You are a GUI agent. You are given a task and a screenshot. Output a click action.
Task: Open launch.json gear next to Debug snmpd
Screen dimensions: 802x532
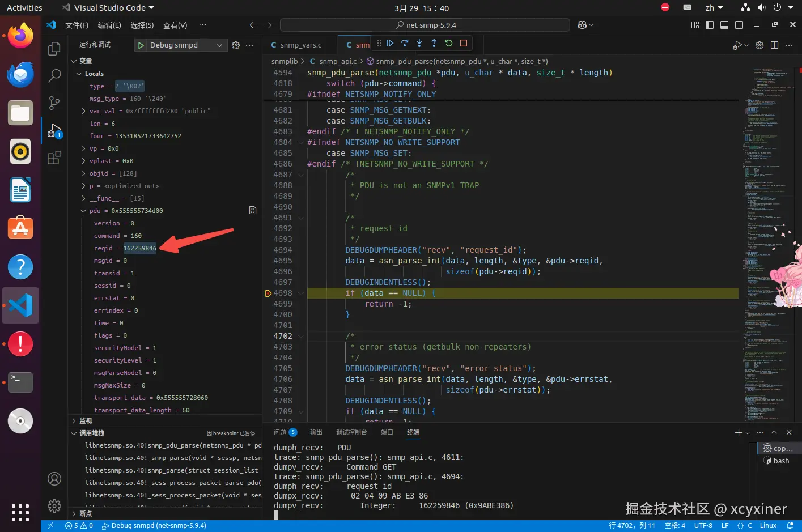[x=236, y=45]
